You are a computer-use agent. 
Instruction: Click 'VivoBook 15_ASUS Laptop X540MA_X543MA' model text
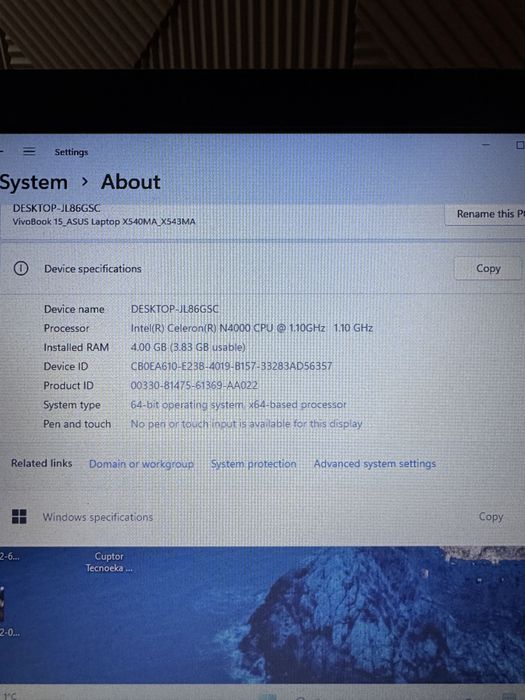104,222
